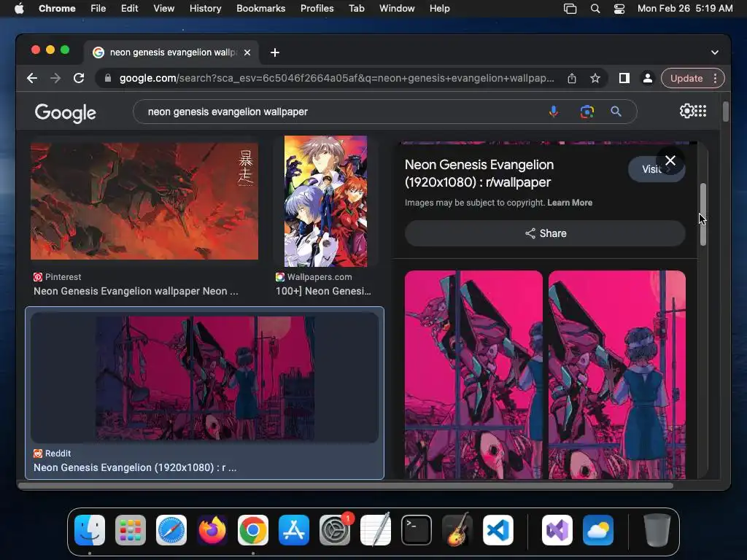Click the Update button

pos(686,78)
